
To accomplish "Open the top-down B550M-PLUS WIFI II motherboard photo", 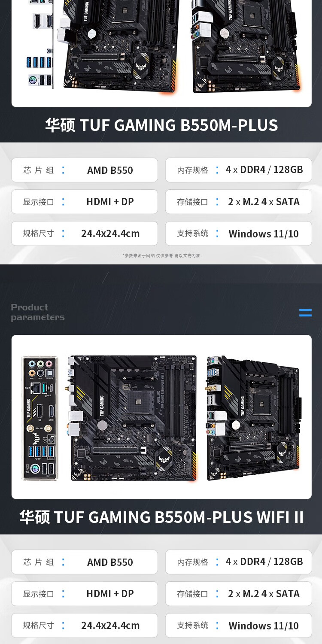I will [x=132, y=418].
